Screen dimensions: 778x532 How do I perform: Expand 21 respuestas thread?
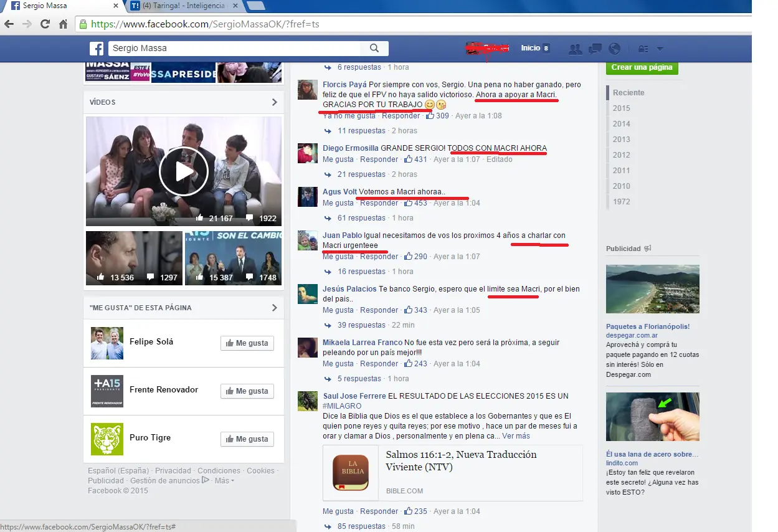point(361,174)
